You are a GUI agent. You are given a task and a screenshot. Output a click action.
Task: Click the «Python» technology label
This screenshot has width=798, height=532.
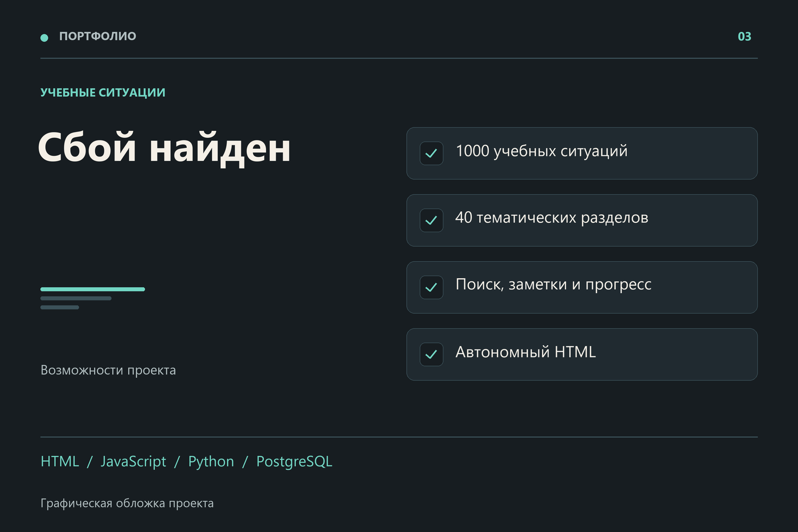tap(211, 461)
